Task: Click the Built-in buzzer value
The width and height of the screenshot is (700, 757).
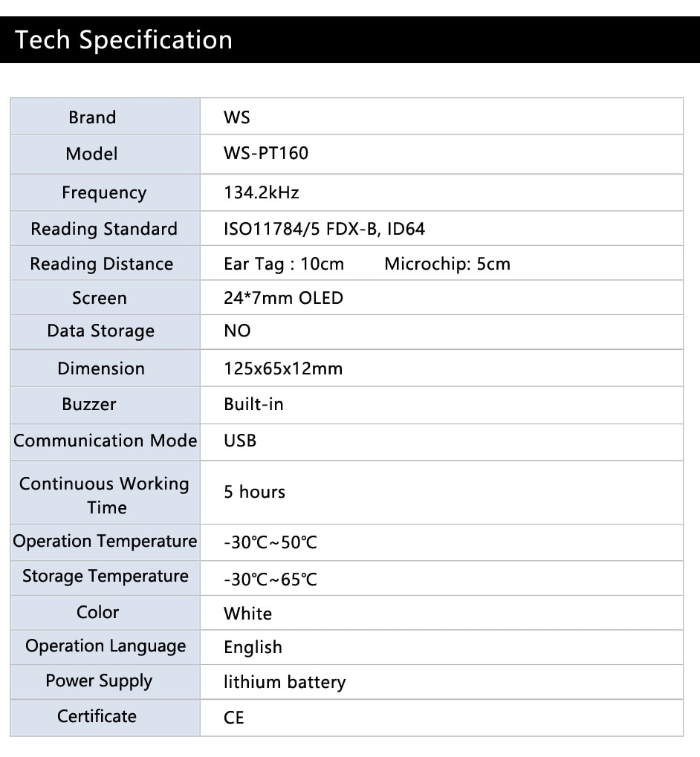Action: (253, 404)
